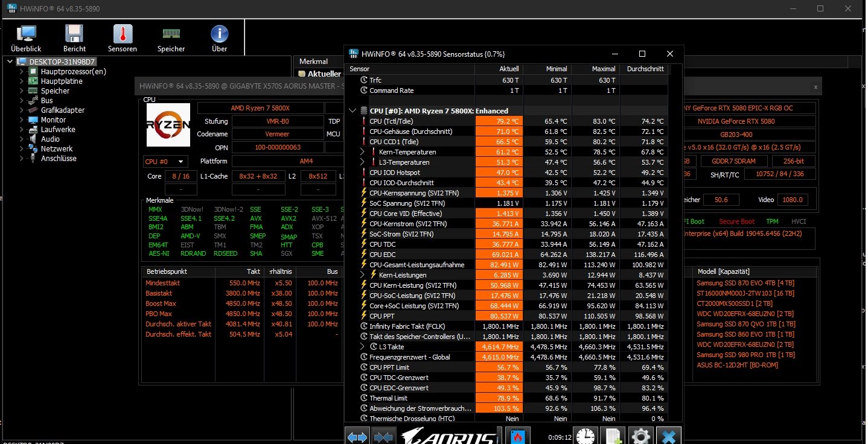Click the AORUS logo banner
This screenshot has height=444, width=868.
click(449, 436)
